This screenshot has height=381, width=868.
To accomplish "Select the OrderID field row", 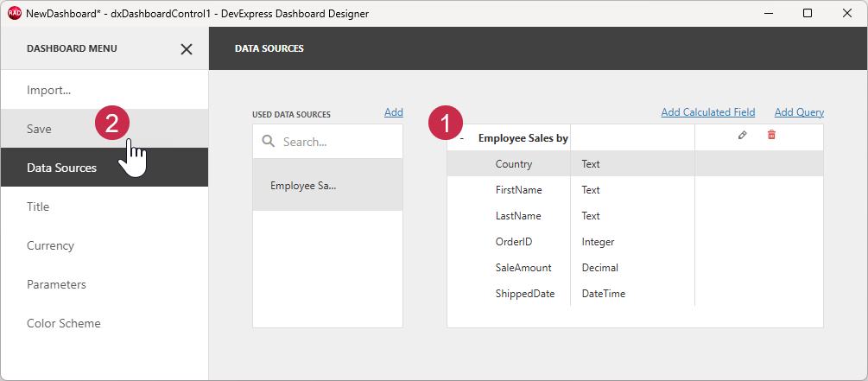I will (x=635, y=242).
